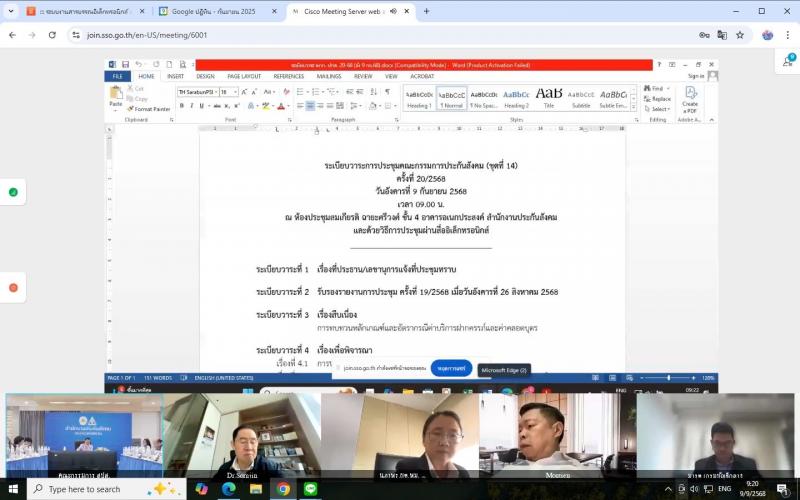Viewport: 800px width, 500px height.
Task: Open the FILE tab in Word
Action: pos(118,77)
